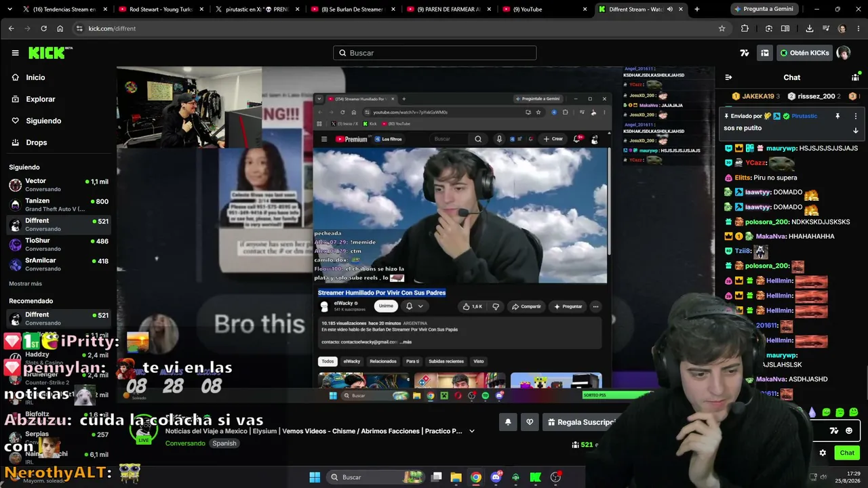The image size is (868, 488).
Task: Click the Windows taskbar Buscar search box
Action: [376, 477]
